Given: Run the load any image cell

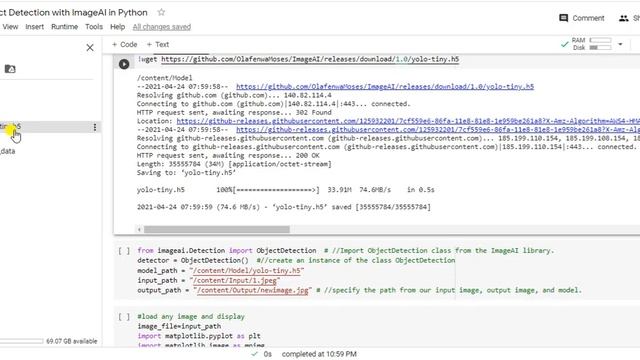Looking at the screenshot, I should click(x=124, y=317).
